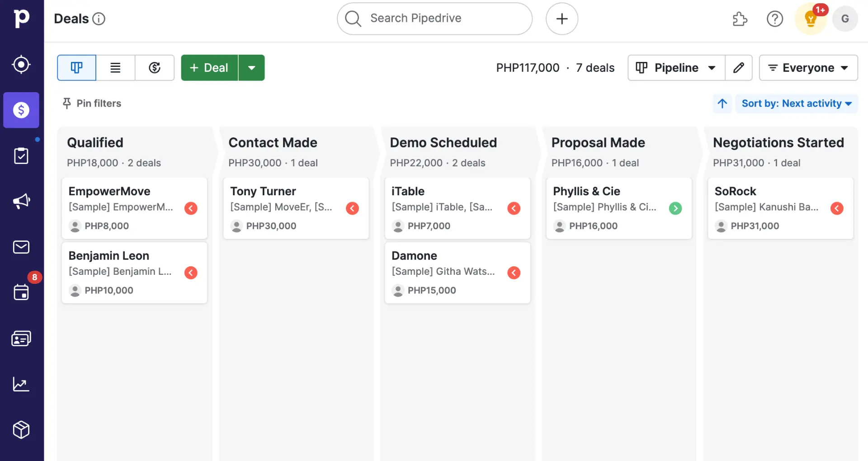The image size is (868, 461).
Task: Edit pipeline with the pencil icon
Action: (x=739, y=68)
